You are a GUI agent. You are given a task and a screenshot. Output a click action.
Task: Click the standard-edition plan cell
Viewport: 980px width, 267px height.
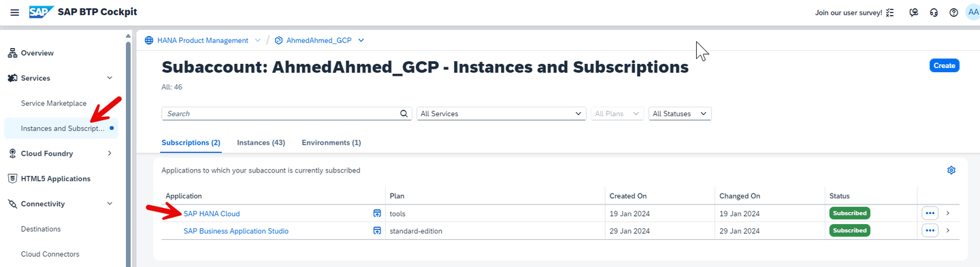(416, 231)
